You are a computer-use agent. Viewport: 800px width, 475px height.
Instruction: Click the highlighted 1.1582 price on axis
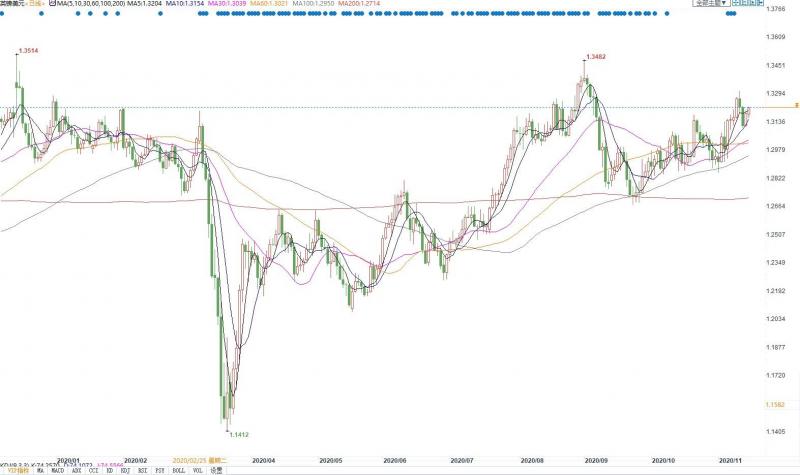click(x=775, y=405)
